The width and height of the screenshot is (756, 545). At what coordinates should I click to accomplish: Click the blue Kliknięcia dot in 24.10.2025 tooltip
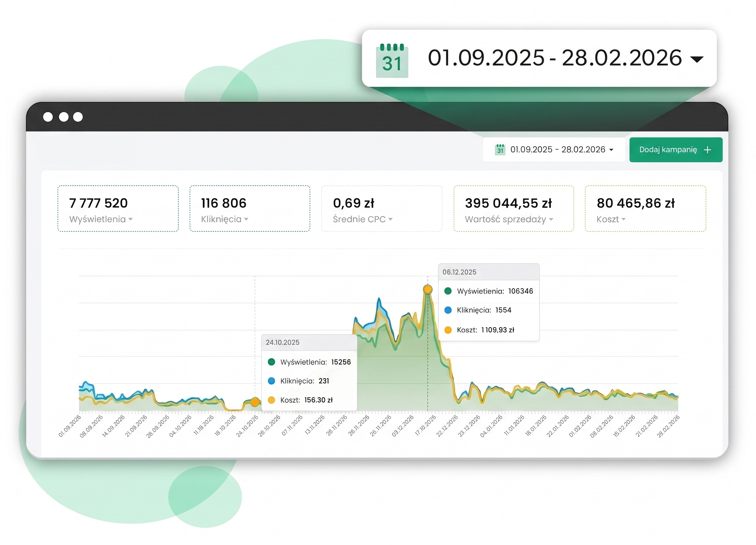click(271, 381)
